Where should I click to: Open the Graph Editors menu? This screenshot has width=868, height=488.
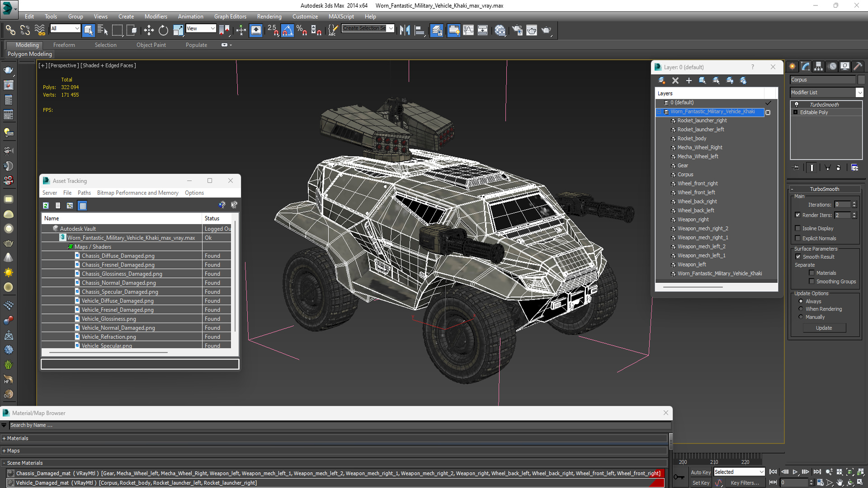point(230,16)
